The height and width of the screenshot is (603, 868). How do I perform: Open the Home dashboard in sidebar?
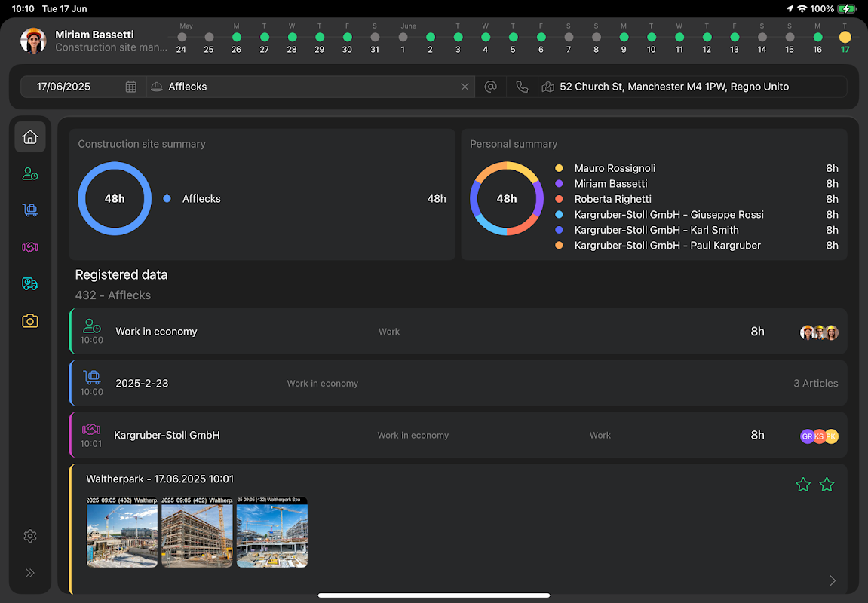click(30, 137)
